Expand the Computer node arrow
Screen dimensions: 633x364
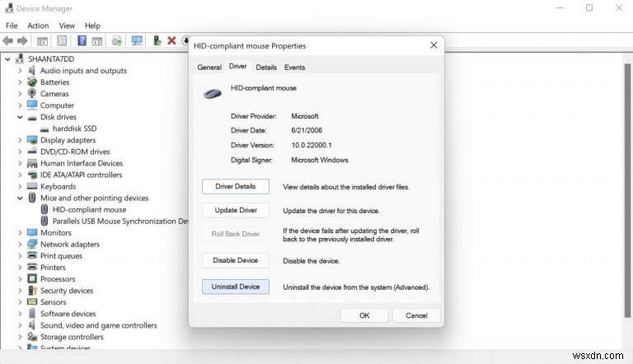pos(20,105)
